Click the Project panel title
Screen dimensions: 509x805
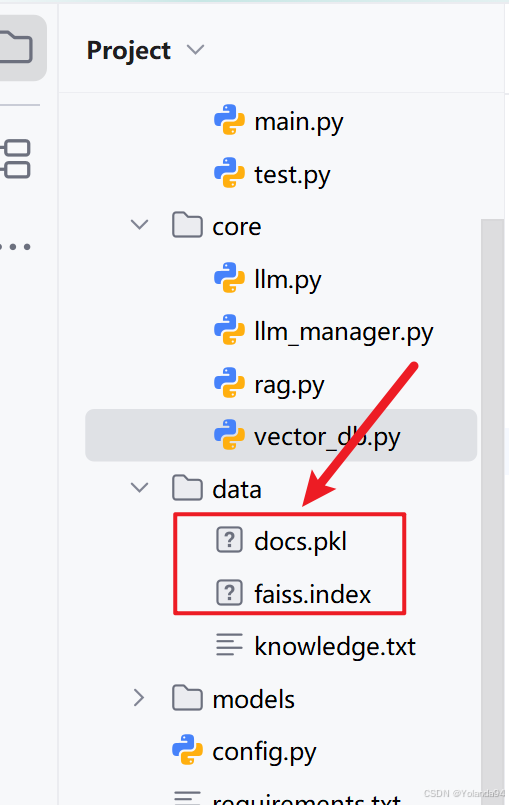click(128, 51)
